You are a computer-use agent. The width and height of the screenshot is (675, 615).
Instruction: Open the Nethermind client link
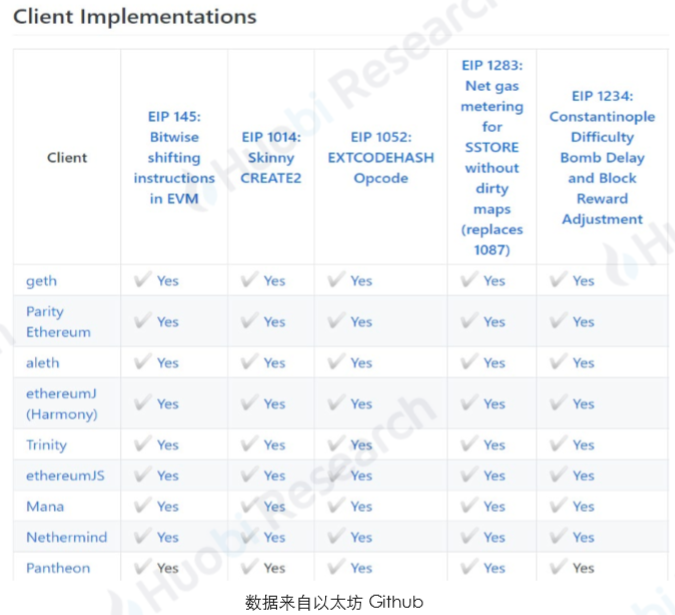(x=66, y=537)
